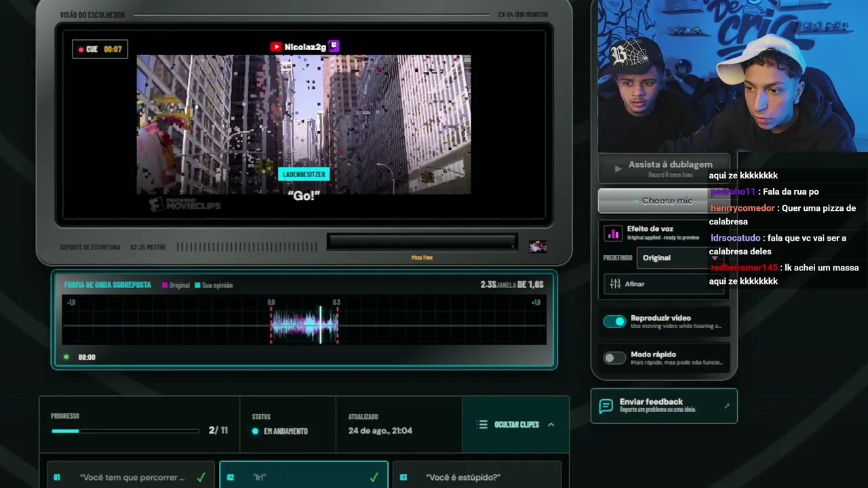Click the Assista à dublagem button
868x488 pixels.
[x=664, y=168]
